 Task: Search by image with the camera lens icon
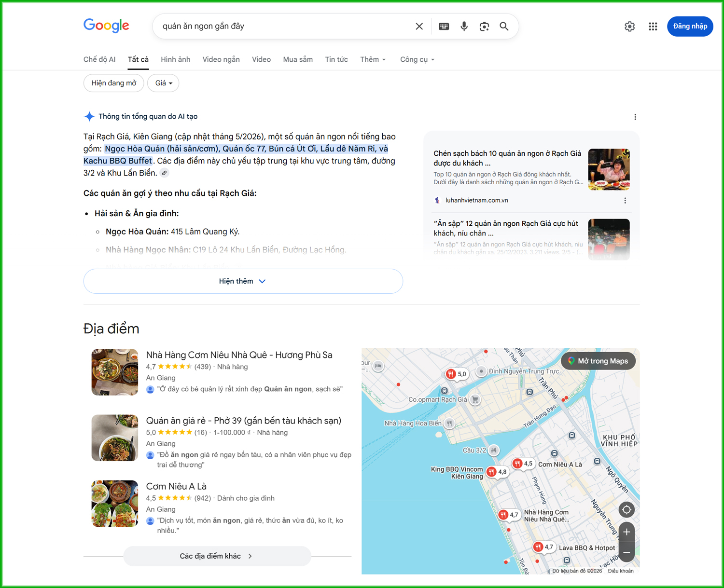pos(484,26)
